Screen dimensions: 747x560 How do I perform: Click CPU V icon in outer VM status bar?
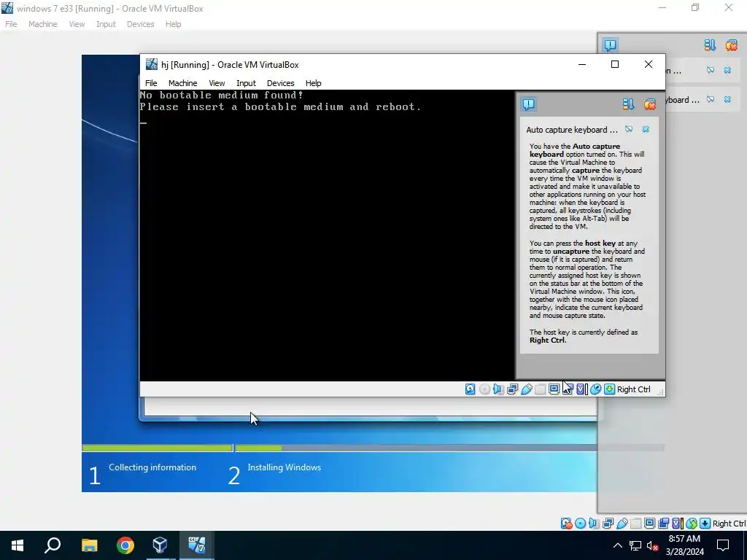click(x=677, y=524)
